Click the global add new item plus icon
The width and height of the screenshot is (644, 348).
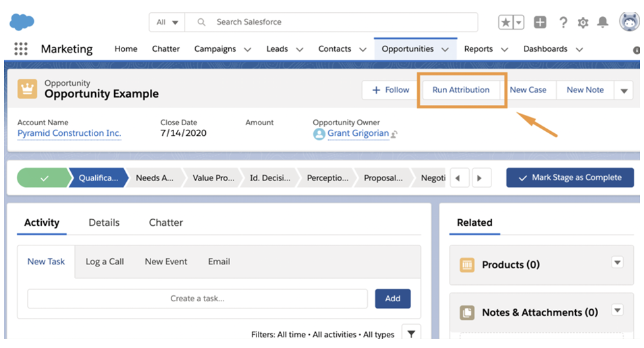pyautogui.click(x=540, y=22)
